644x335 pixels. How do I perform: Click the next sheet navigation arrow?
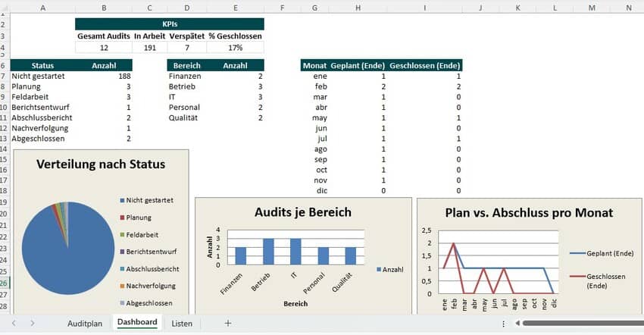[32, 323]
